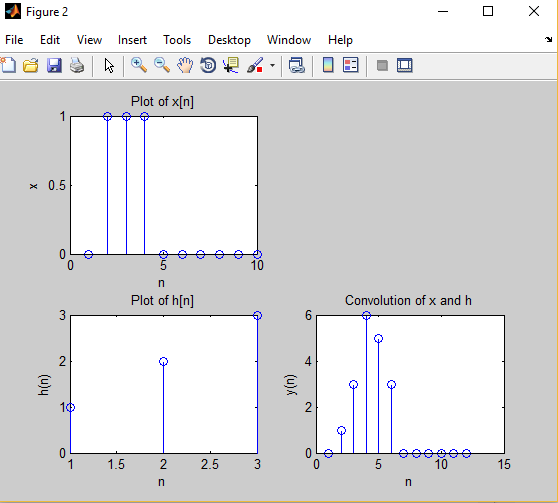Click the y(n) axis label
558x503 pixels.
pos(291,384)
